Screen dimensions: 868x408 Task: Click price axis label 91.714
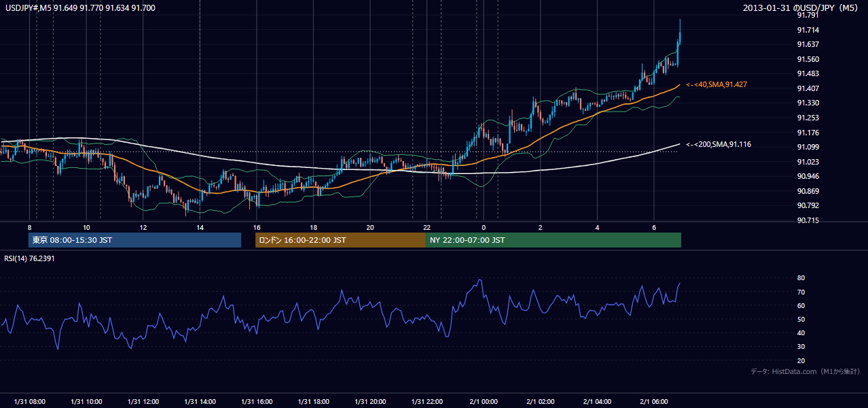[x=807, y=30]
